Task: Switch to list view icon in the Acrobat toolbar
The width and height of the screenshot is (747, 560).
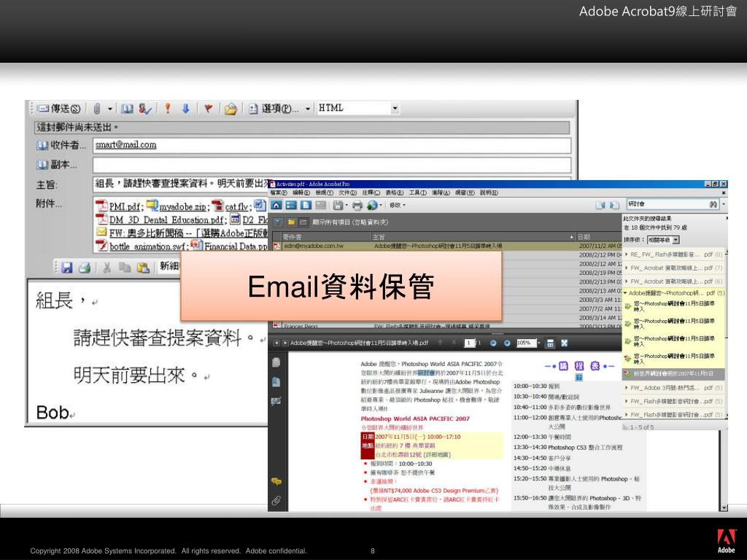Action: 291,205
